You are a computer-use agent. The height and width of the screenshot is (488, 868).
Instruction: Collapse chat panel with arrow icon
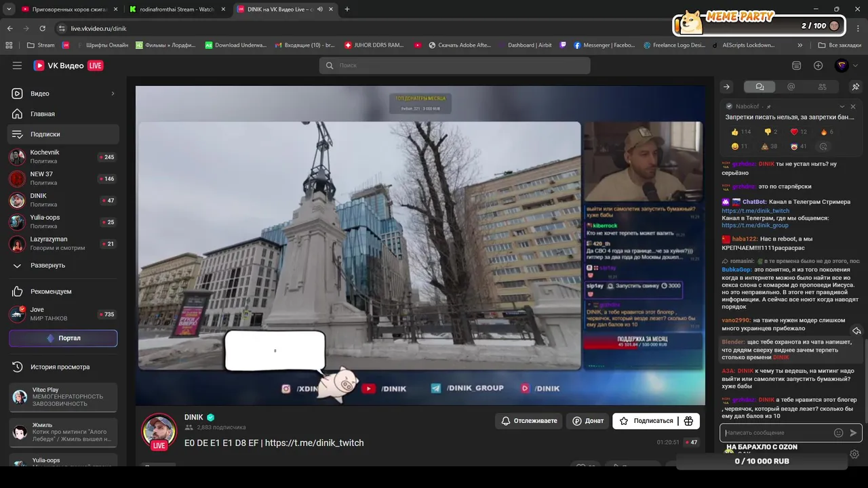point(726,87)
